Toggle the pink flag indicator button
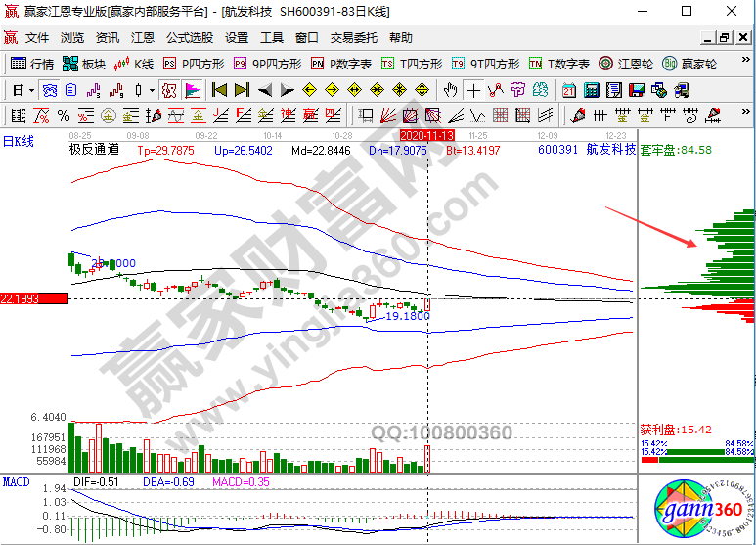 (193, 90)
